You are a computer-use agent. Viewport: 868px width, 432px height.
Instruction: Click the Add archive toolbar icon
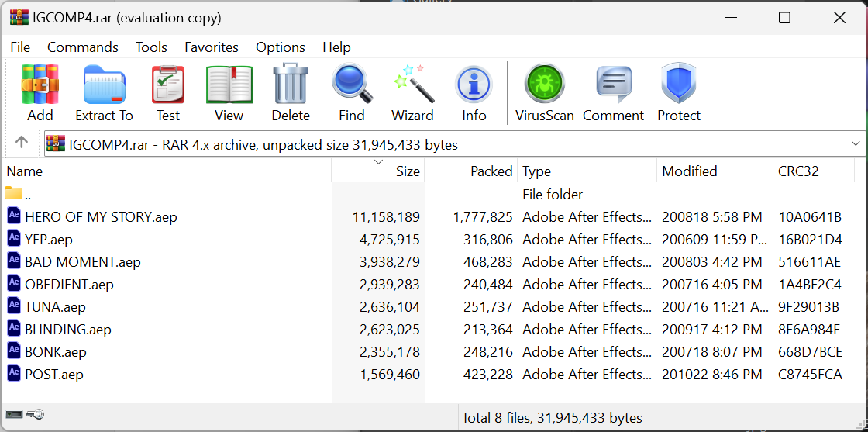pos(40,85)
